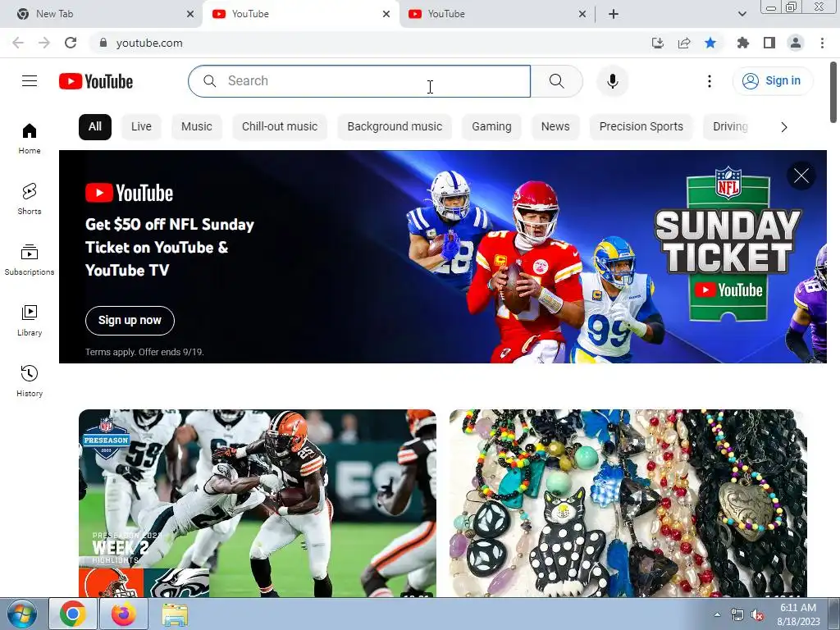Click the browser forward arrow
This screenshot has width=840, height=630.
(44, 43)
